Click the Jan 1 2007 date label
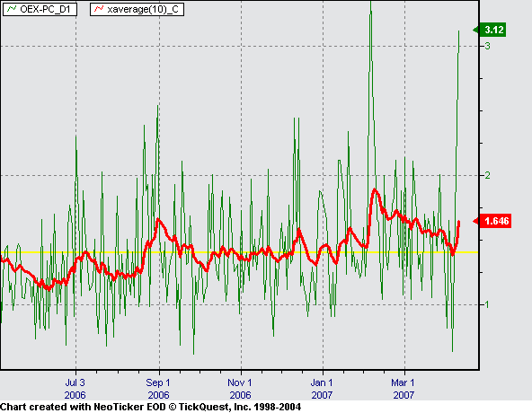The image size is (532, 413). click(x=322, y=389)
